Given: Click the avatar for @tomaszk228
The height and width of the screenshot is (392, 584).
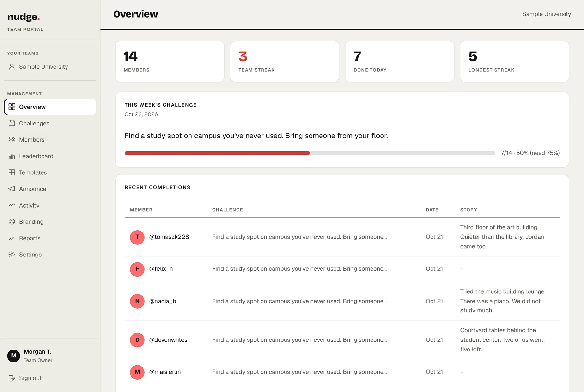Looking at the screenshot, I should (137, 237).
